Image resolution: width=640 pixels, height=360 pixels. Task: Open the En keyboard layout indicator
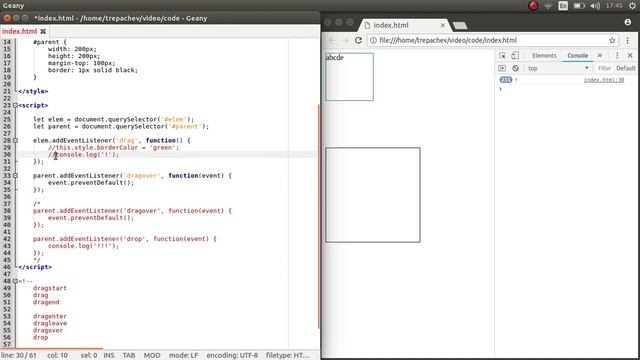click(x=563, y=6)
